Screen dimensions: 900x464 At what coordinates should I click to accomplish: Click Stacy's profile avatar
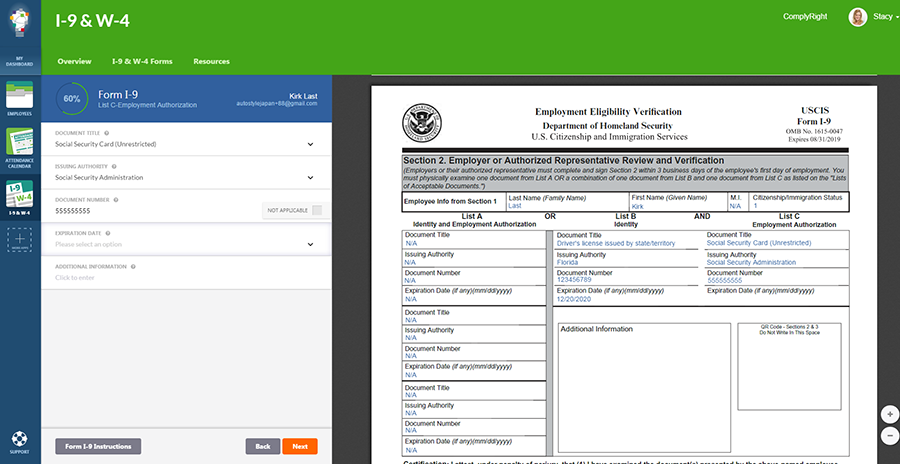pos(858,17)
